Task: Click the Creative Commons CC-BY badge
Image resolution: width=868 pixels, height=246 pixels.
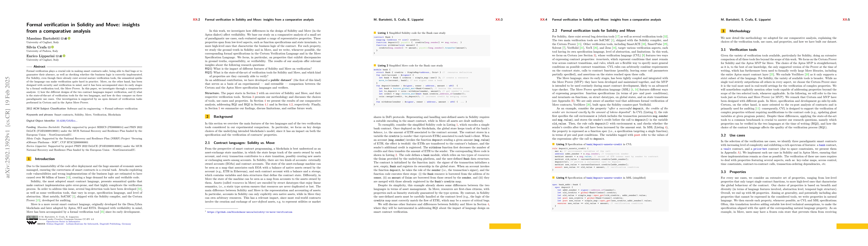Action: coord(32,218)
